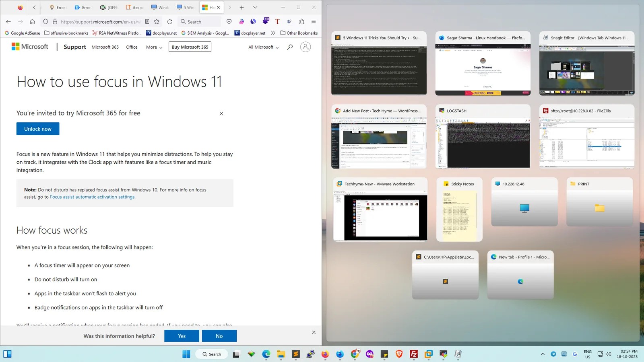Switch to the [OFFI... browser tab
644x362 pixels.
(109, 7)
